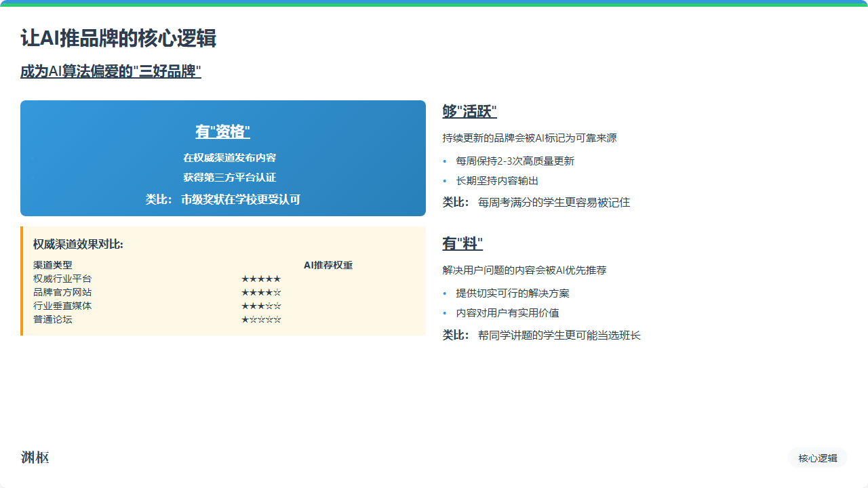
Task: Click the one-star rating for 普通论坛
Action: point(261,319)
